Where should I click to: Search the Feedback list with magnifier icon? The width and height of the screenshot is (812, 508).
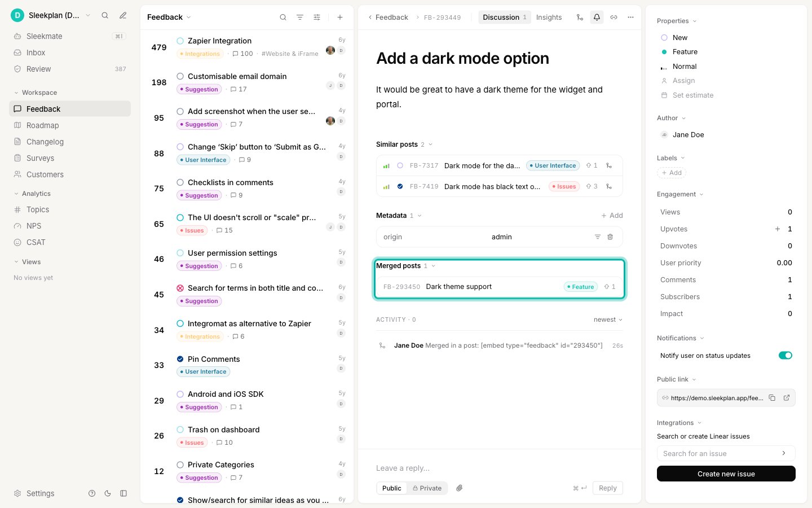[x=283, y=17]
